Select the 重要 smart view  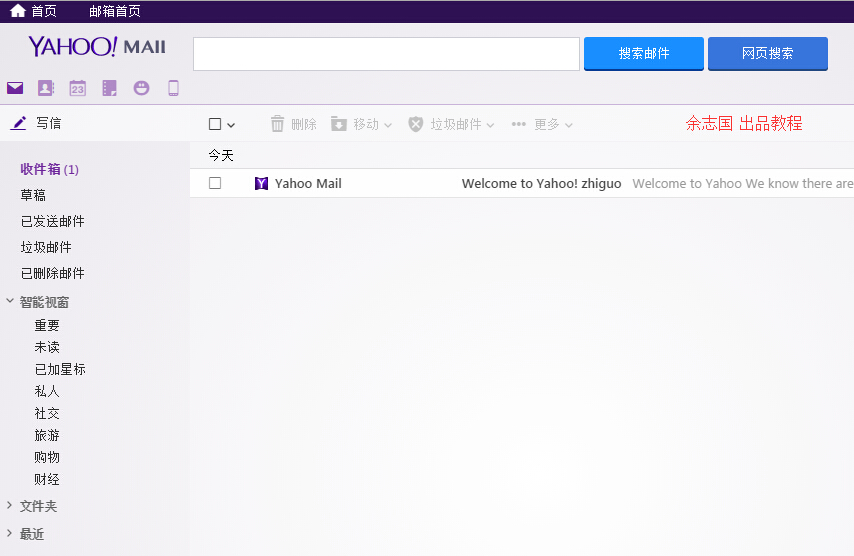(47, 326)
